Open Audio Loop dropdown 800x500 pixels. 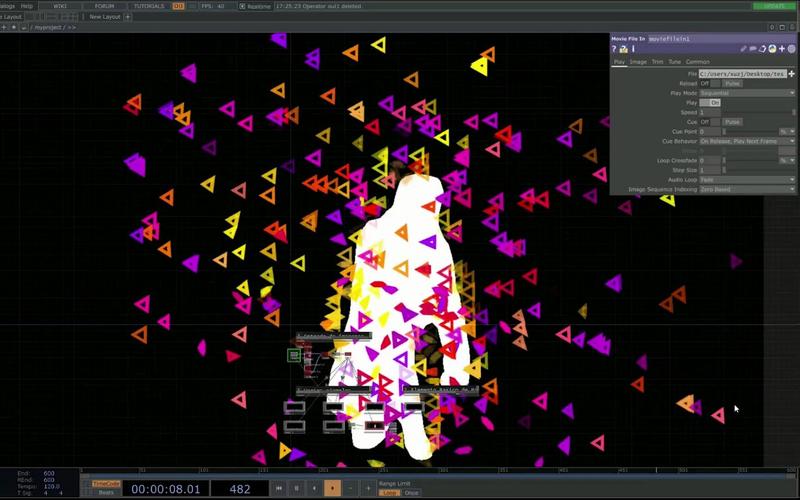[x=747, y=180]
